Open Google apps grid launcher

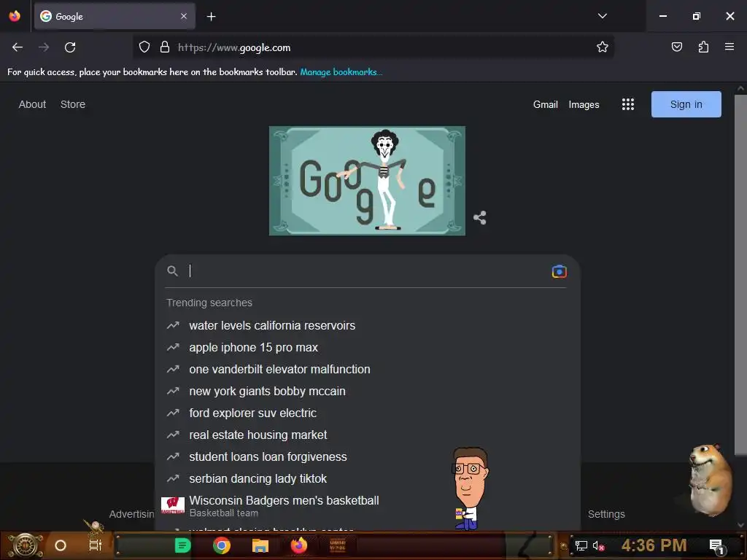(x=628, y=104)
